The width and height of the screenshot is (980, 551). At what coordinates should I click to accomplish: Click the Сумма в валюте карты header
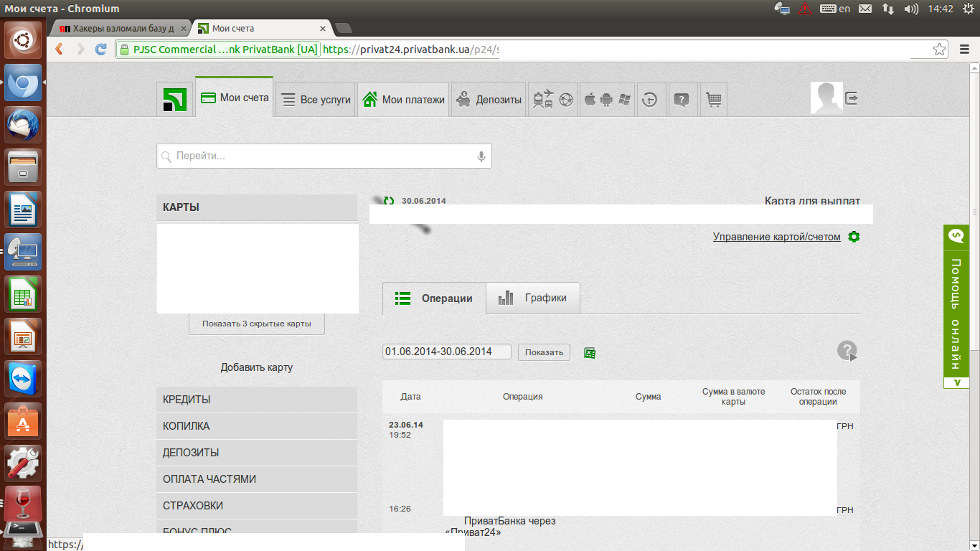coord(734,397)
